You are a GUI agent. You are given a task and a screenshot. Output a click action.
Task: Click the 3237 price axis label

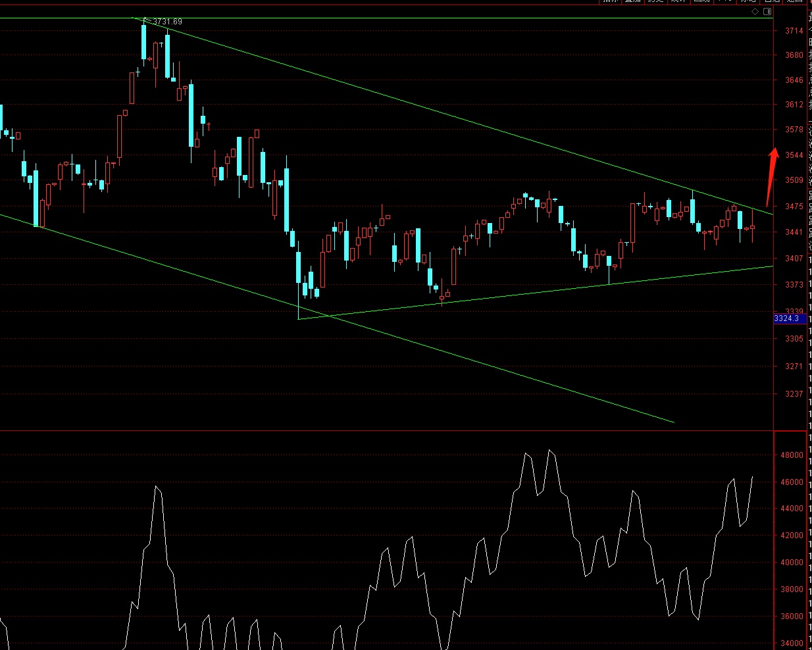tap(794, 394)
